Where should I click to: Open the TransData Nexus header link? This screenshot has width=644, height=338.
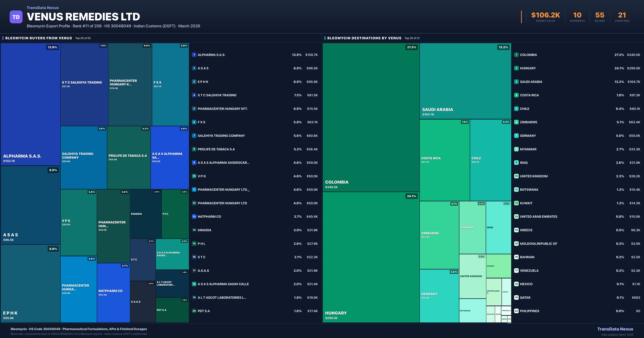[x=43, y=8]
